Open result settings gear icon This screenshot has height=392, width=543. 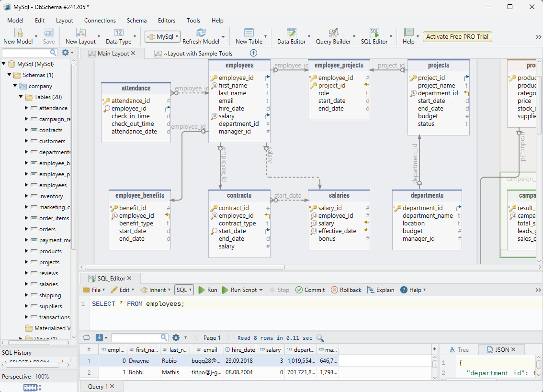pyautogui.click(x=176, y=337)
